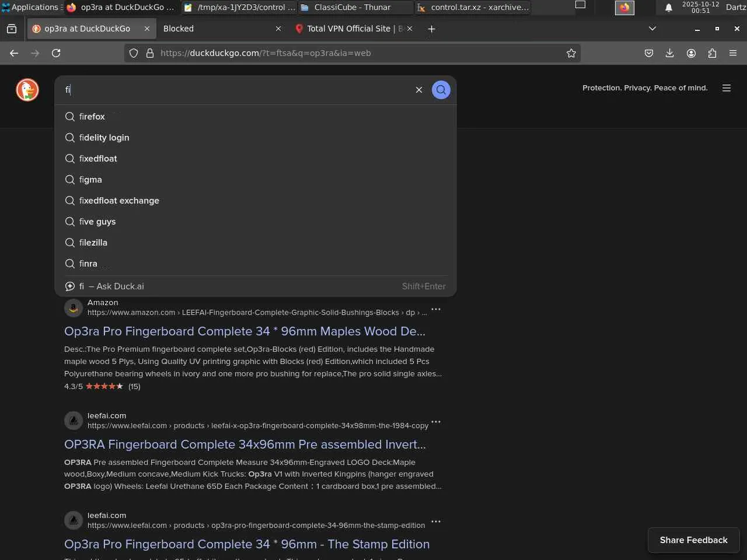Close the Blocked tab
Viewport: 747px width, 560px height.
click(x=278, y=29)
